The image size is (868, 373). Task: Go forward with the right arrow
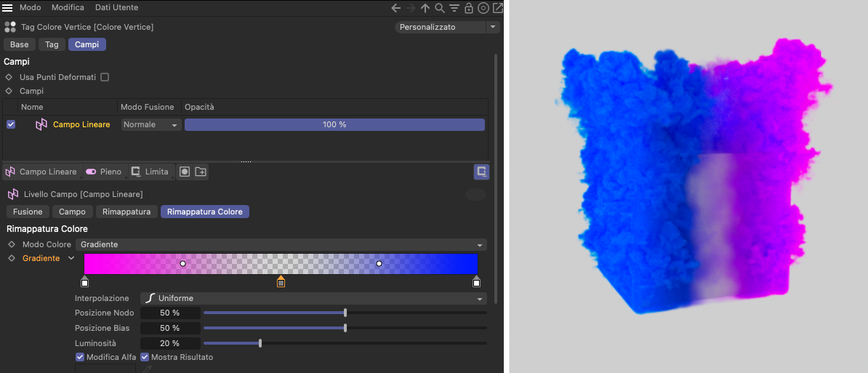tap(410, 8)
